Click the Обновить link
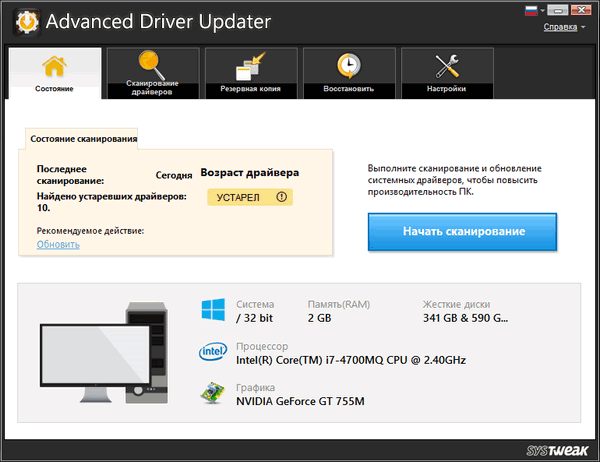Viewport: 600px width, 462px height. pyautogui.click(x=58, y=244)
